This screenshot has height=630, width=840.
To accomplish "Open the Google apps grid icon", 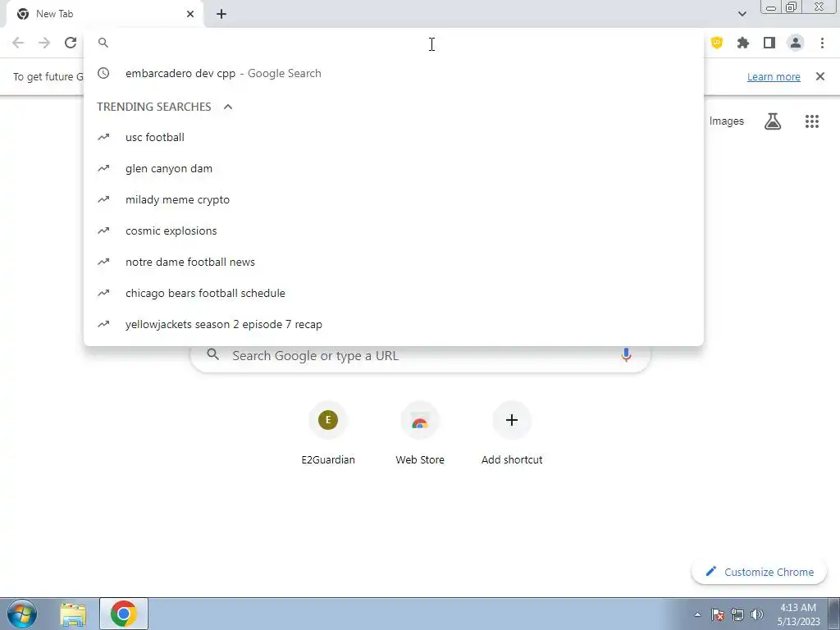I will coord(811,121).
